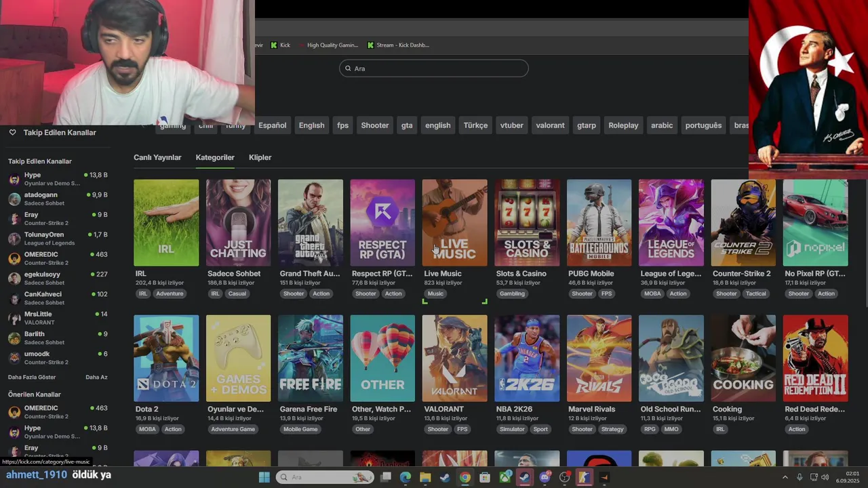Open Microsoft Edge from the taskbar
The width and height of the screenshot is (868, 488).
coord(406,477)
